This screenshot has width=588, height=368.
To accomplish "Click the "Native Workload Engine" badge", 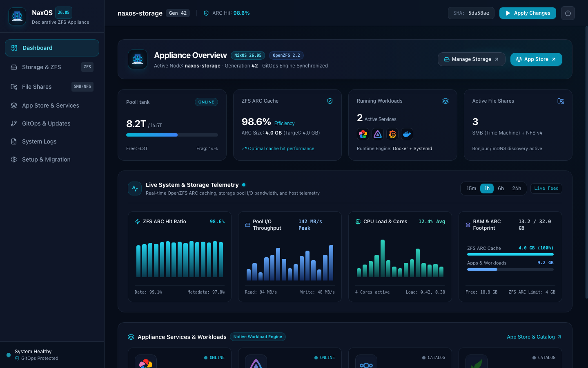I will tap(258, 337).
